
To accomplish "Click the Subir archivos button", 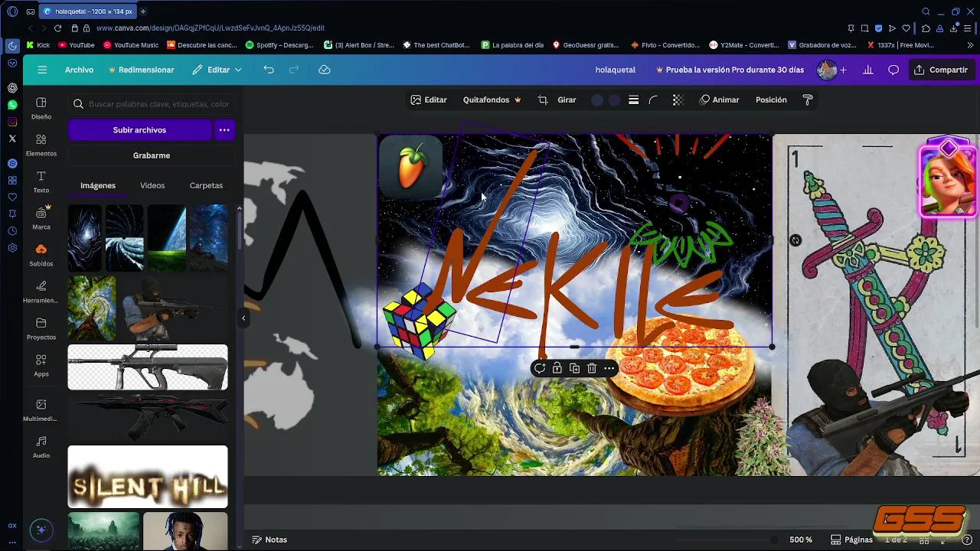I will [139, 130].
